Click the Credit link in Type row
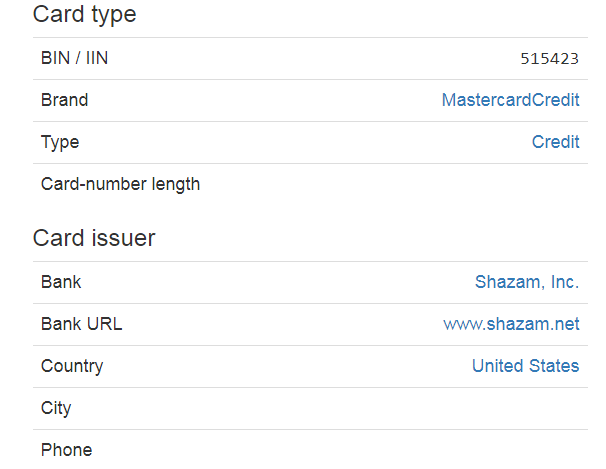This screenshot has width=606, height=469. point(555,142)
